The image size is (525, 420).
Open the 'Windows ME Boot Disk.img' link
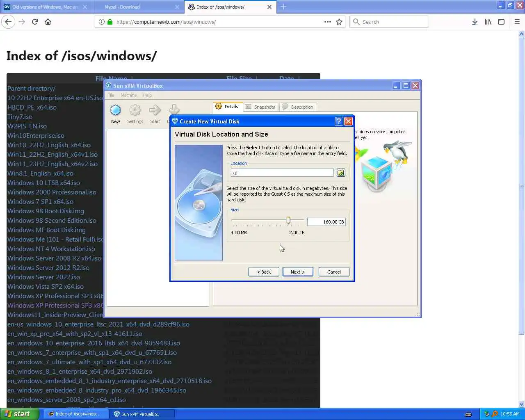[46, 230]
